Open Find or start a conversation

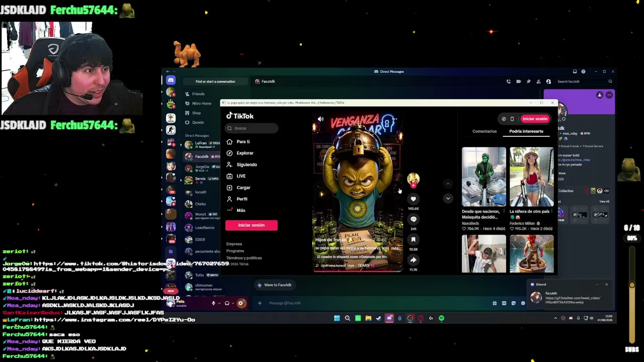click(215, 81)
